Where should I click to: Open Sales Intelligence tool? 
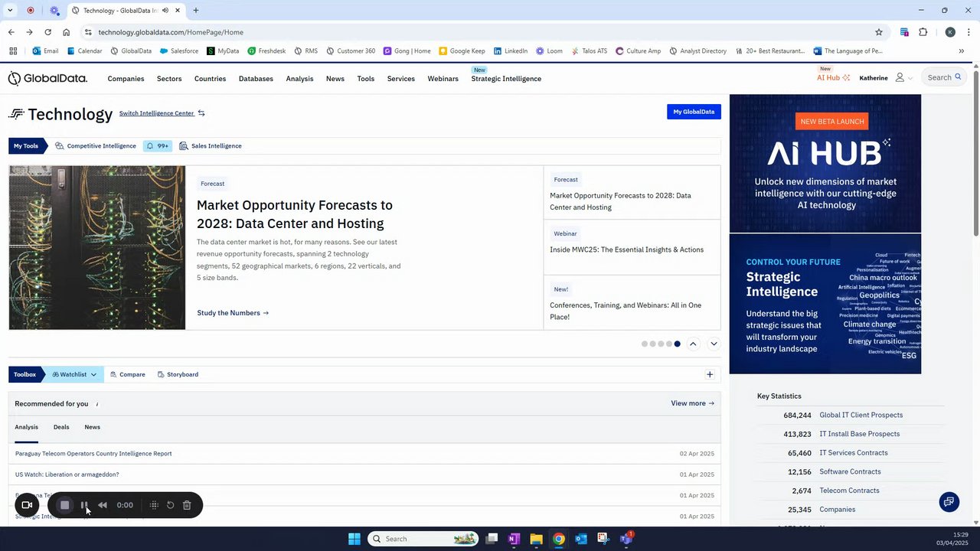point(211,145)
